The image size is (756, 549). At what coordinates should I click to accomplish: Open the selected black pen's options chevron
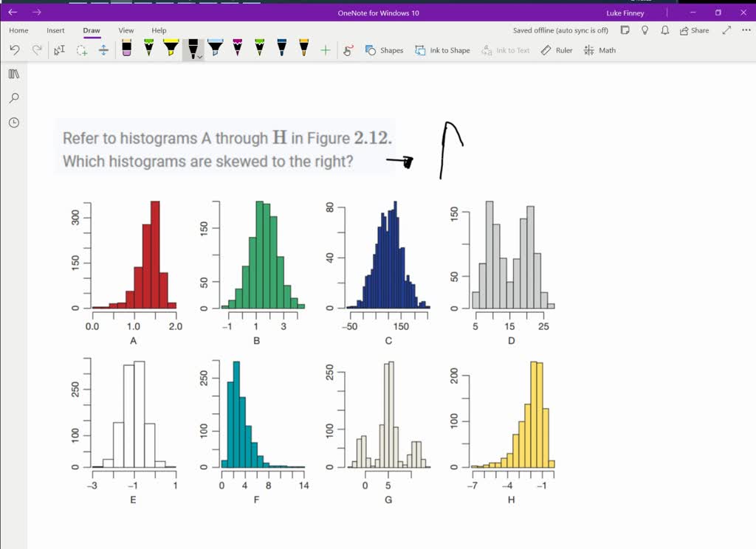click(199, 55)
